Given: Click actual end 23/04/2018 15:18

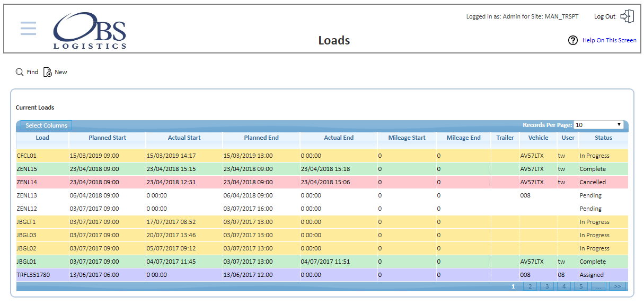Looking at the screenshot, I should [325, 169].
